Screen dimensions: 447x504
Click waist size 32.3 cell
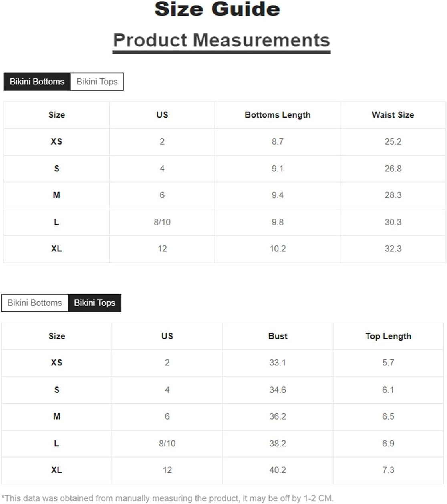pyautogui.click(x=393, y=249)
